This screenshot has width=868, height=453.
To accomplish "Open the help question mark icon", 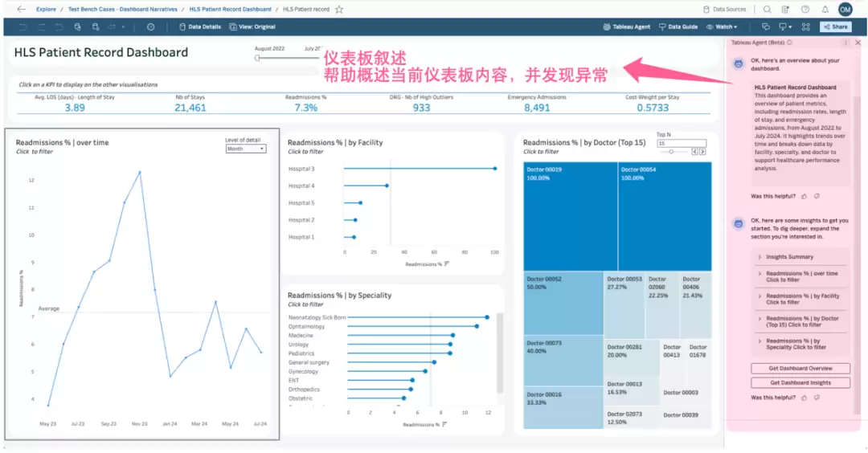I will tap(805, 10).
